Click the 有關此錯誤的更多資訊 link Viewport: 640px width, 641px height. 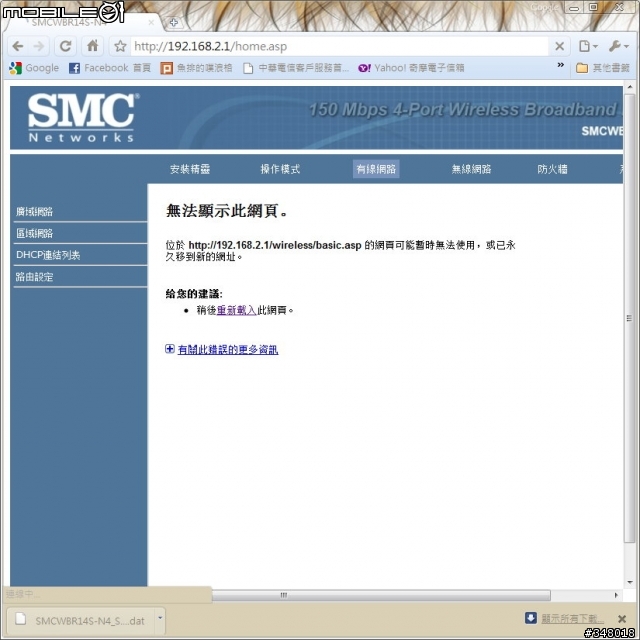(228, 350)
